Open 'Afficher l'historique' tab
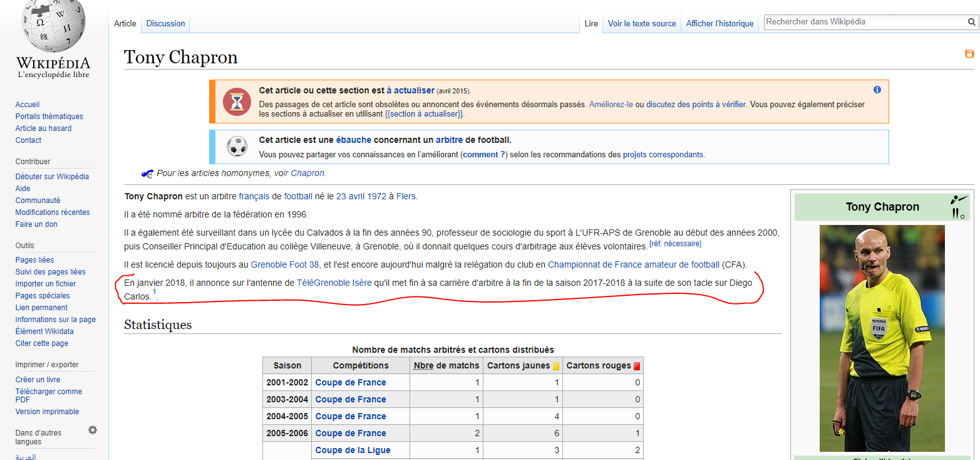This screenshot has width=980, height=460. point(720,23)
